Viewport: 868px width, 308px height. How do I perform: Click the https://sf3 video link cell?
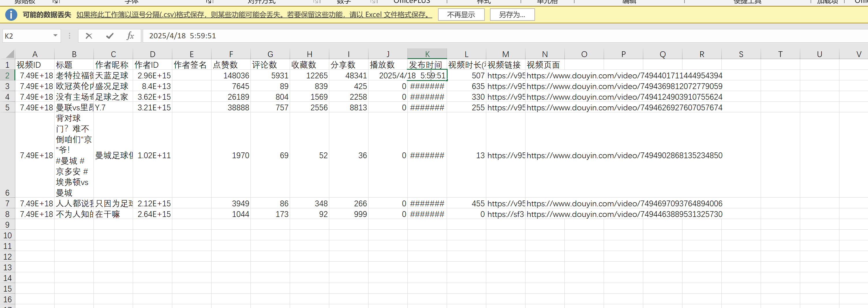[506, 214]
